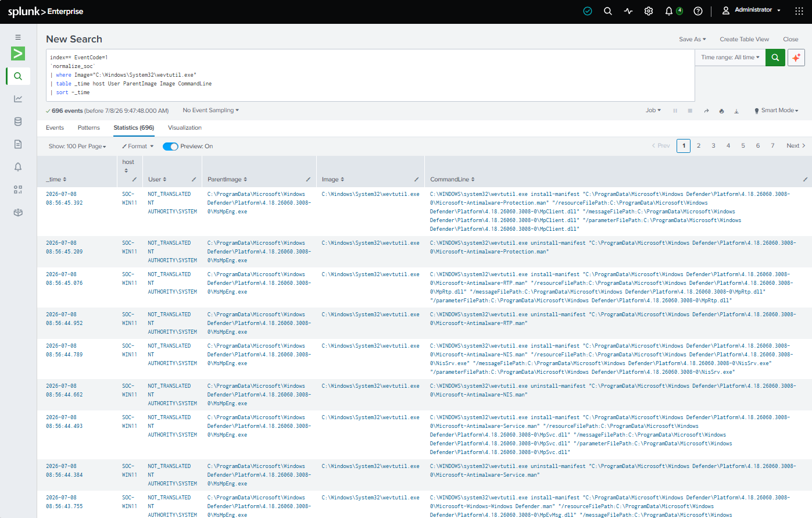The width and height of the screenshot is (812, 518).
Task: Click the Close link
Action: [790, 40]
